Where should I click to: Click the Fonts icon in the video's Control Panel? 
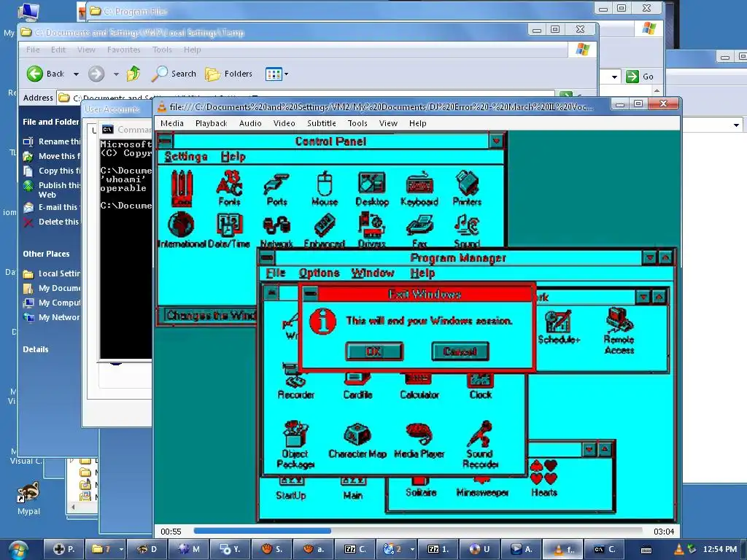click(229, 189)
